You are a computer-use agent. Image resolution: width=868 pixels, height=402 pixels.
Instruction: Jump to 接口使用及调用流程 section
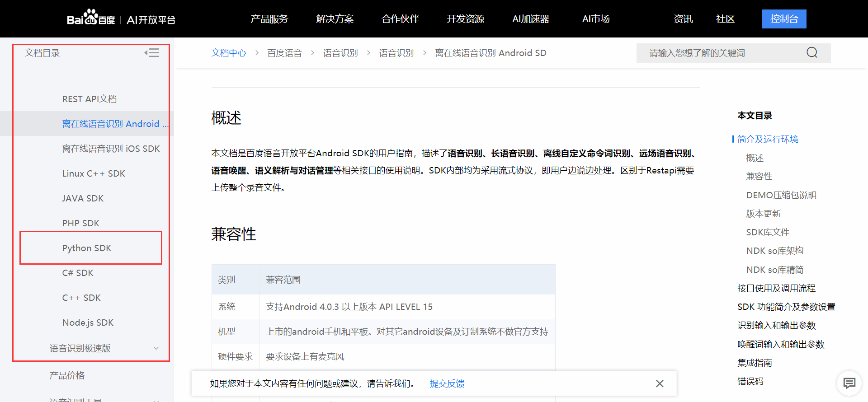(777, 288)
